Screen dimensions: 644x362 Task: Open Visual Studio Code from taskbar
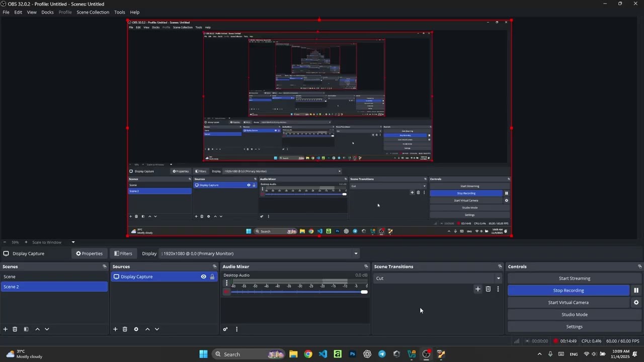(x=323, y=354)
